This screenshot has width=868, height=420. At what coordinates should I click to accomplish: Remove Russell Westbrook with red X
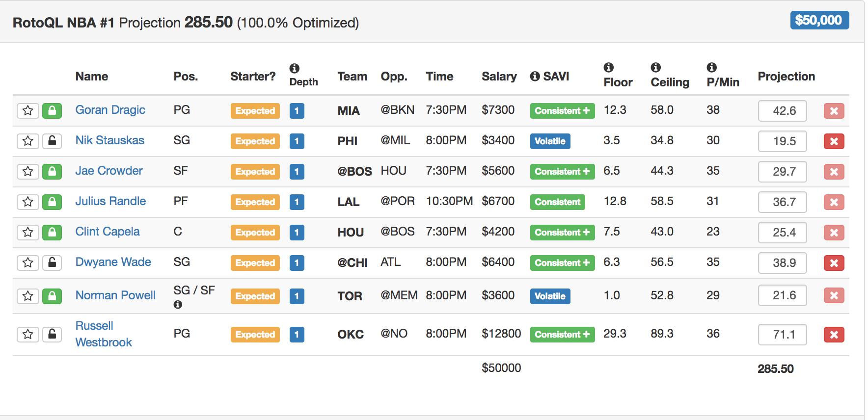(834, 335)
